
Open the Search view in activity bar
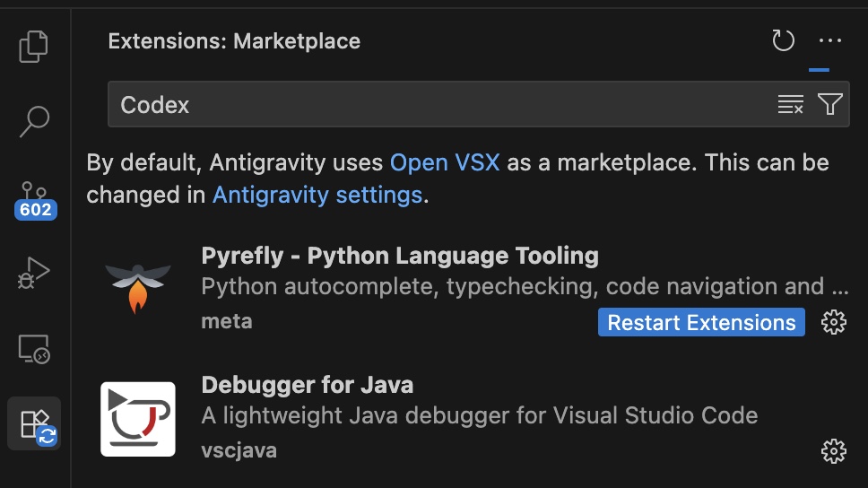click(34, 121)
